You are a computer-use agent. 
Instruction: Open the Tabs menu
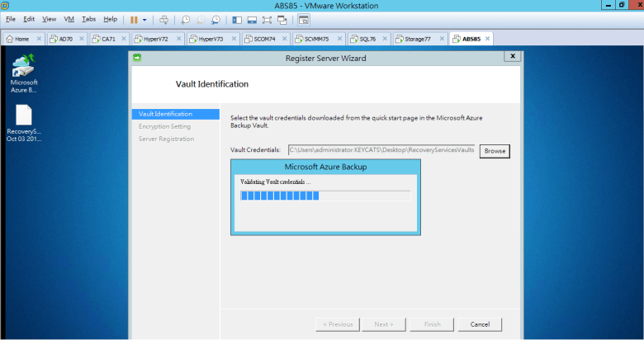(88, 19)
